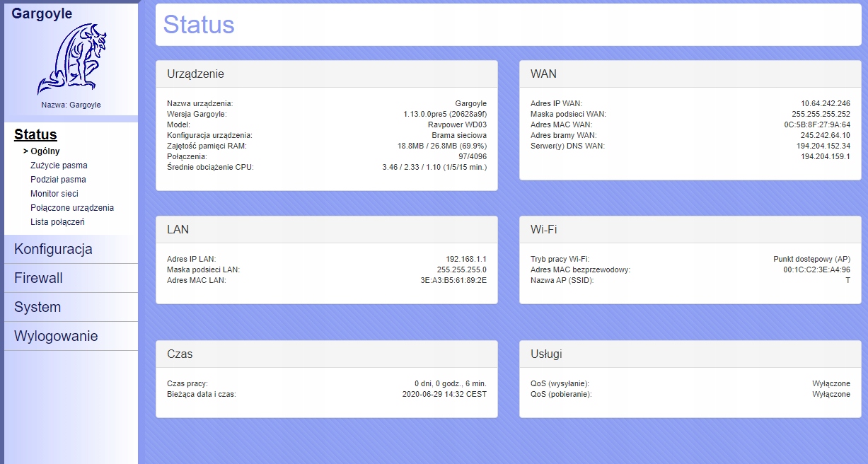Click the Czas panel header
The width and height of the screenshot is (868, 464).
click(180, 354)
